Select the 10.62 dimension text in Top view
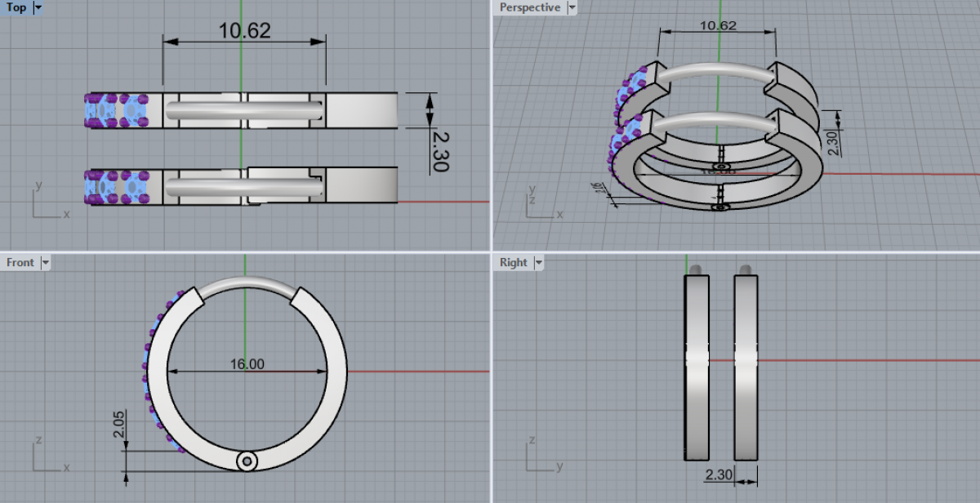 (243, 31)
